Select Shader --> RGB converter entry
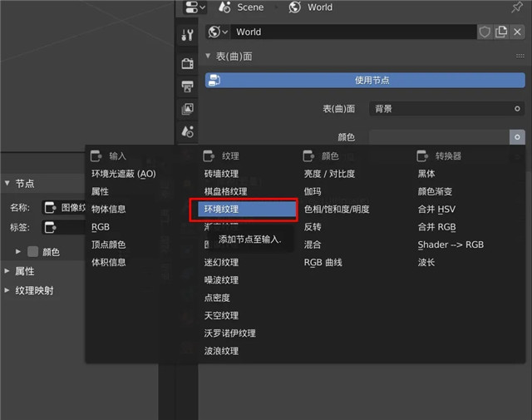This screenshot has height=420, width=532. coord(451,245)
